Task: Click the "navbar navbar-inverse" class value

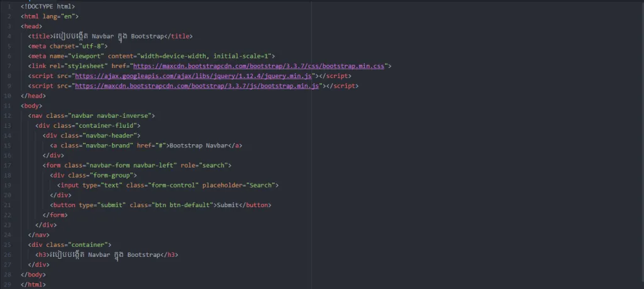Action: coord(109,116)
